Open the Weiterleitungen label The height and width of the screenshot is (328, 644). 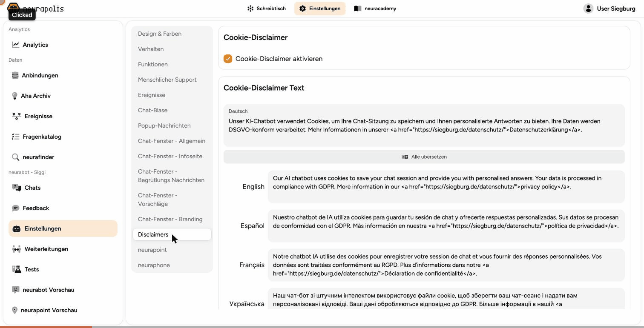tap(46, 249)
